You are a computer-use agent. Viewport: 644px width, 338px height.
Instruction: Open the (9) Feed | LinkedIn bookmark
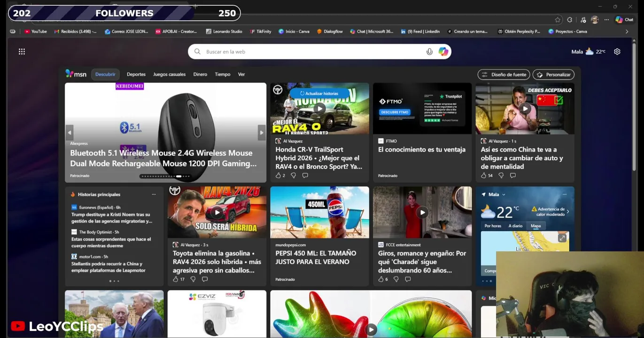pyautogui.click(x=420, y=31)
